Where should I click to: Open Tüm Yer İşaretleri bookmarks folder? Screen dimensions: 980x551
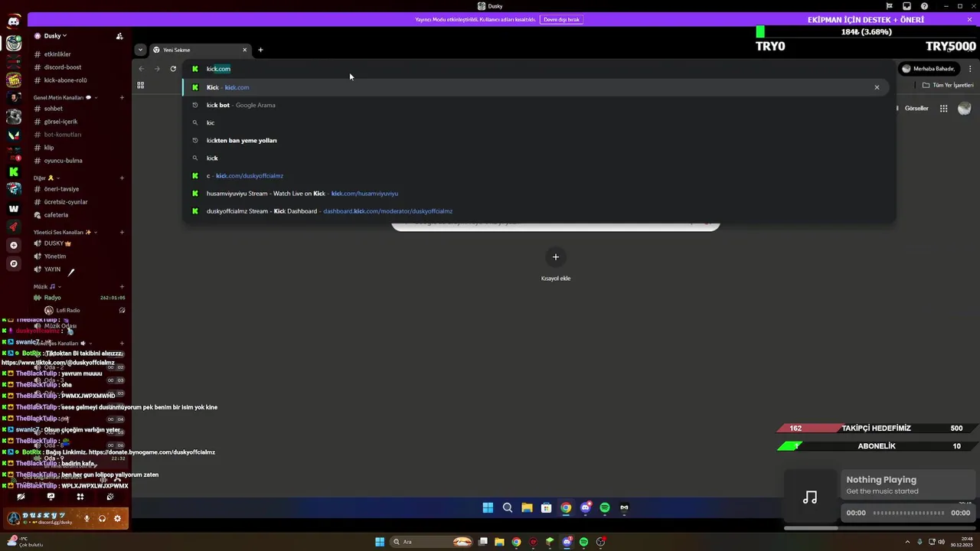[948, 85]
